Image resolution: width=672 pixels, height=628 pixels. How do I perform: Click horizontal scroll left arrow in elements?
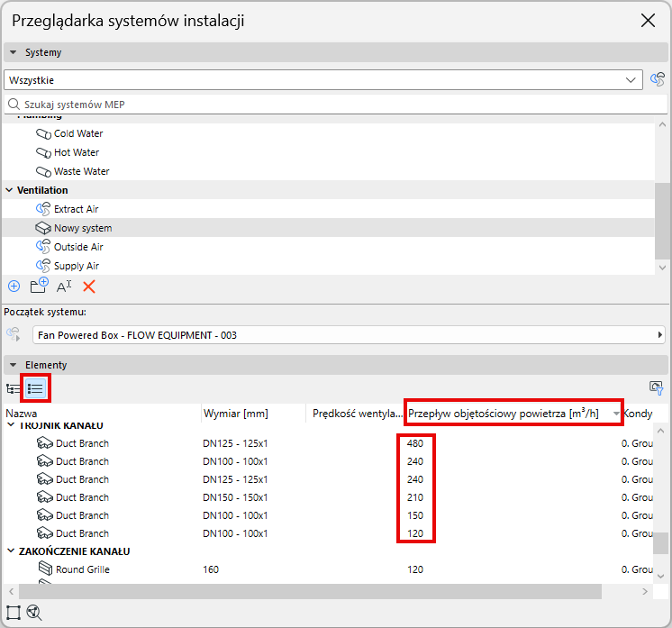pos(12,592)
